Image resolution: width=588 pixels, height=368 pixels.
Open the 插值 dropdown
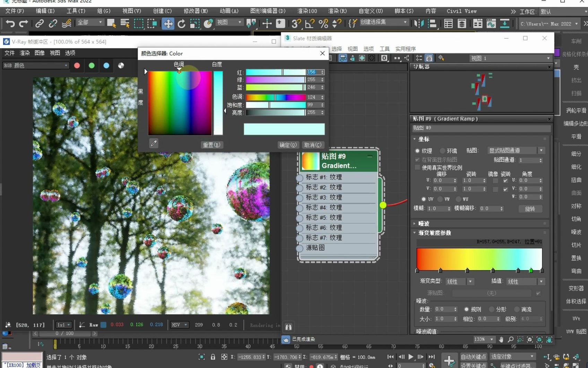526,281
